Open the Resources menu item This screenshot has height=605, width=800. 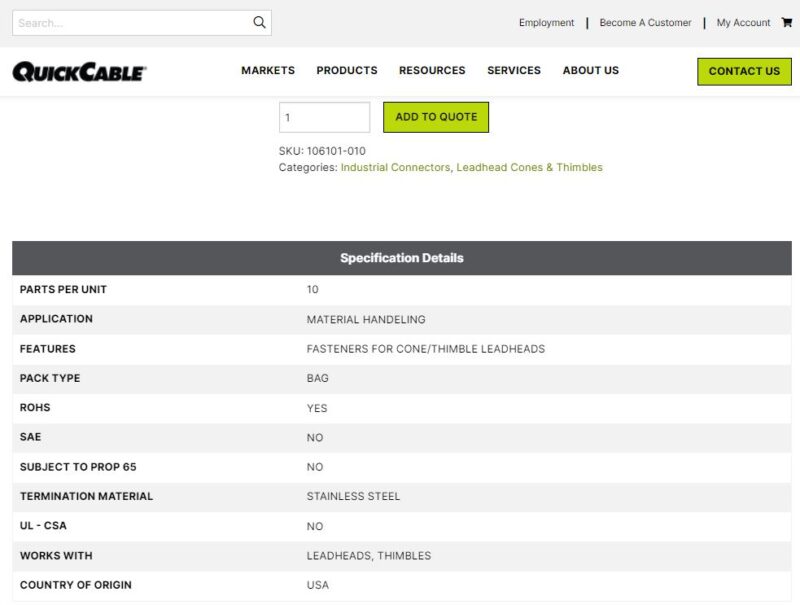(432, 71)
